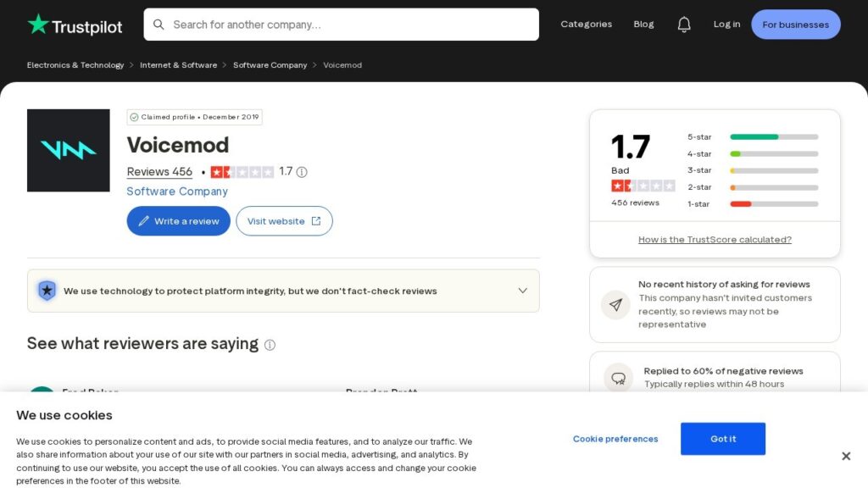Filter by 5-star rating bar
868x488 pixels.
(x=753, y=136)
